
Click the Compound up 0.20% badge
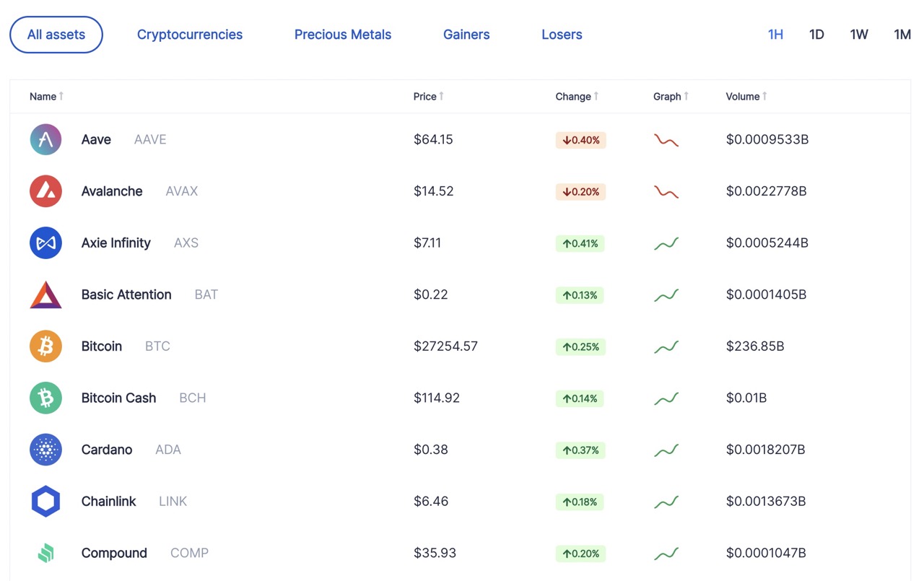[x=580, y=554]
